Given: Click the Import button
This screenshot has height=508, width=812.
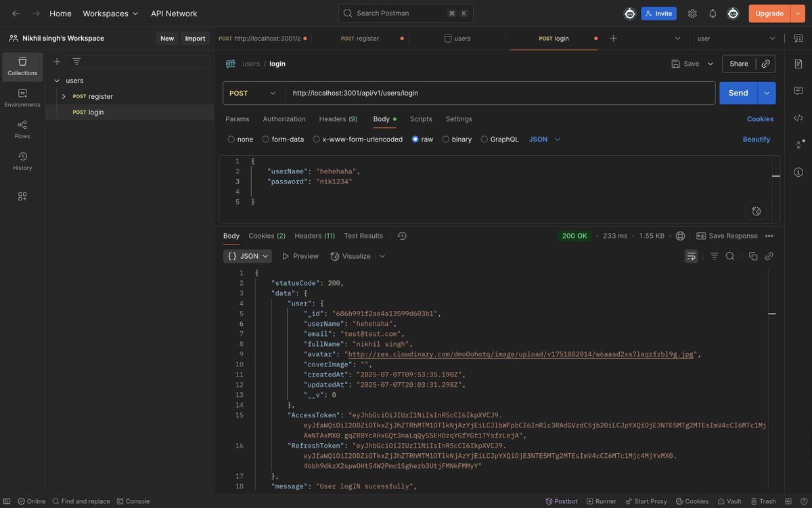Looking at the screenshot, I should [x=195, y=39].
